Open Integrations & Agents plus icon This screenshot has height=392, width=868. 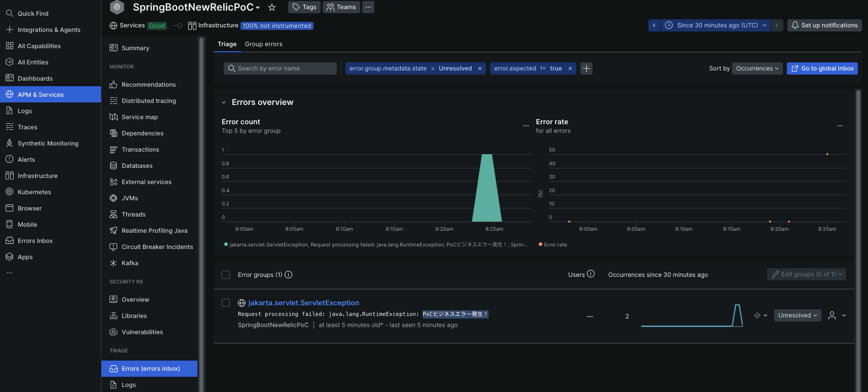point(9,29)
